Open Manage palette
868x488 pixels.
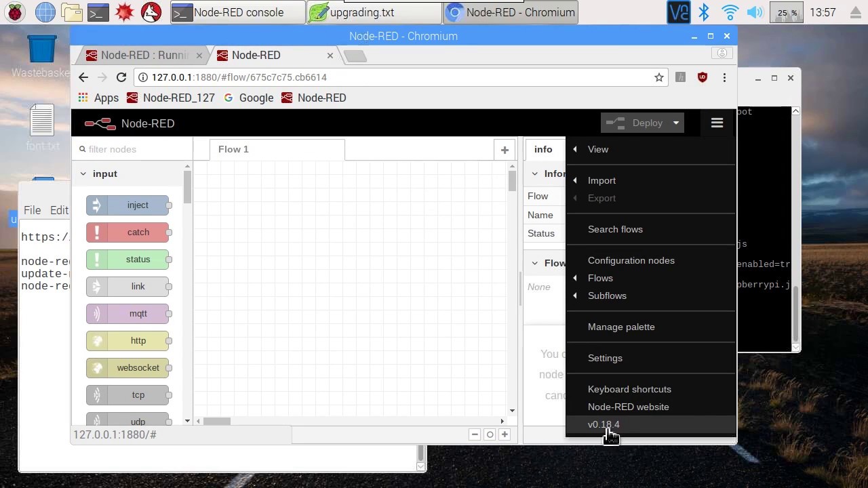click(x=651, y=327)
